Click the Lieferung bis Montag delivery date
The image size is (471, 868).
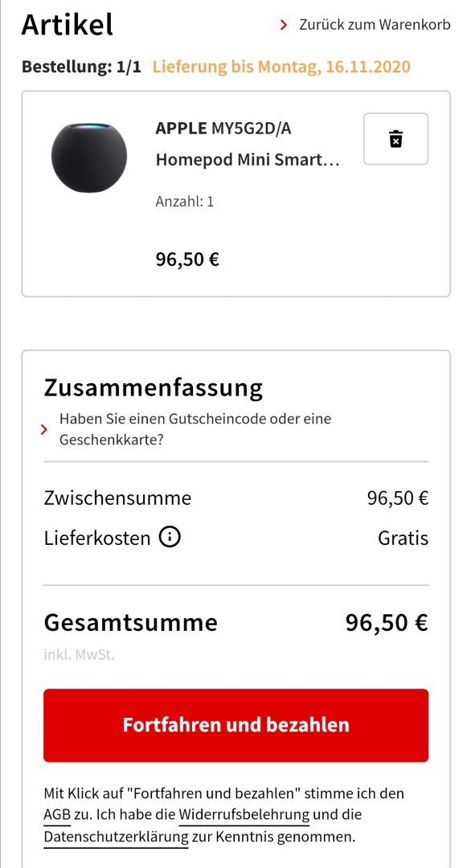point(281,68)
